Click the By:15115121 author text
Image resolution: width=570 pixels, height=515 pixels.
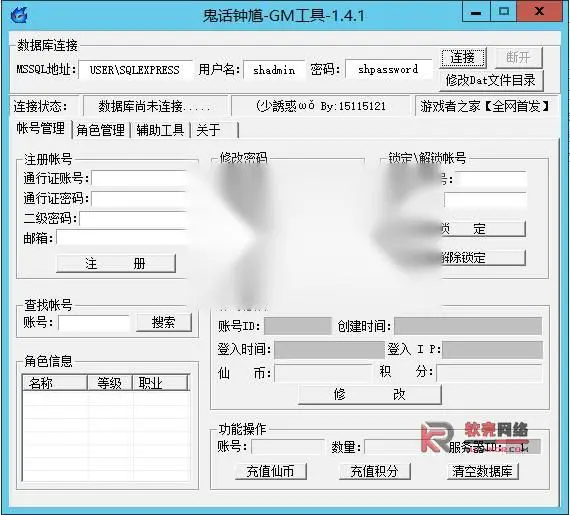tap(353, 106)
